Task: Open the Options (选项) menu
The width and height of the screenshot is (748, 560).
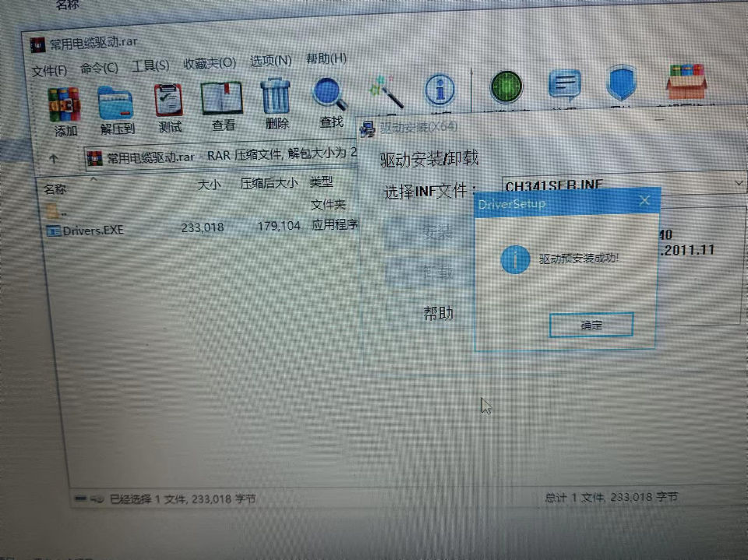Action: click(x=270, y=61)
